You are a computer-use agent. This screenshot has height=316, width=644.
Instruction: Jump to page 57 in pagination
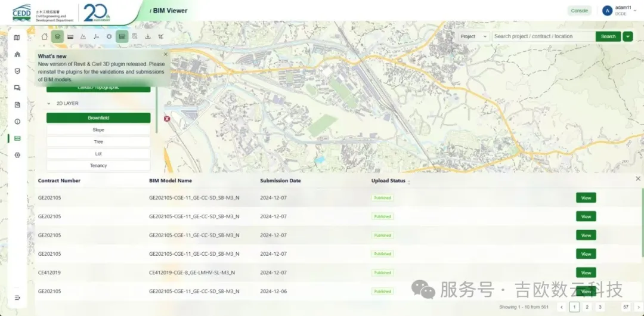tap(626, 306)
